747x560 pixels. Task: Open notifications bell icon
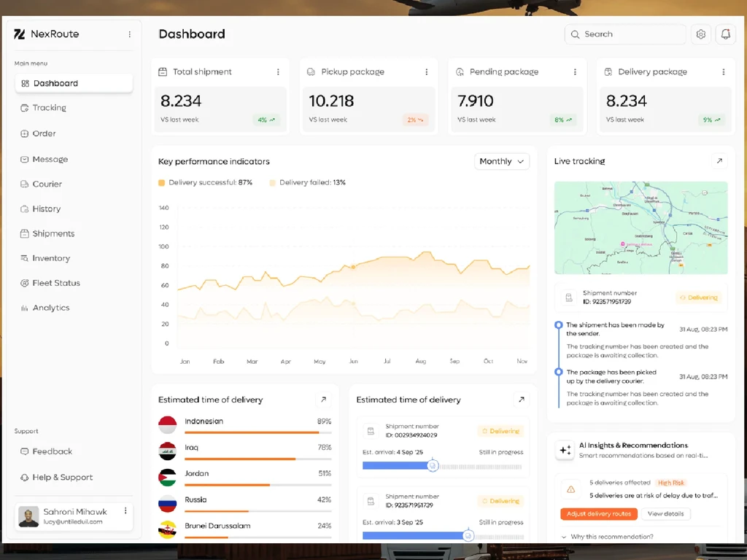pyautogui.click(x=726, y=34)
